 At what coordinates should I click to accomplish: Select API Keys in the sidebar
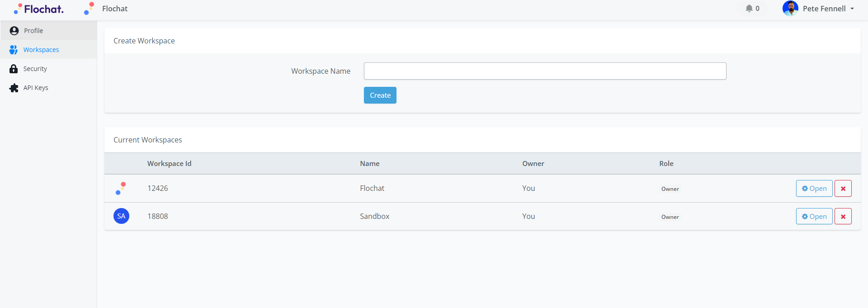36,88
